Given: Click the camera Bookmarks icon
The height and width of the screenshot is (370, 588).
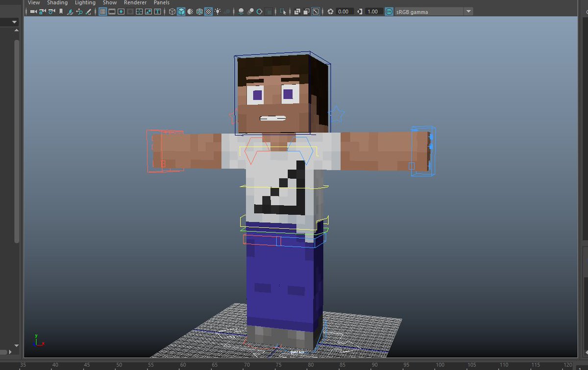Looking at the screenshot, I should point(61,11).
